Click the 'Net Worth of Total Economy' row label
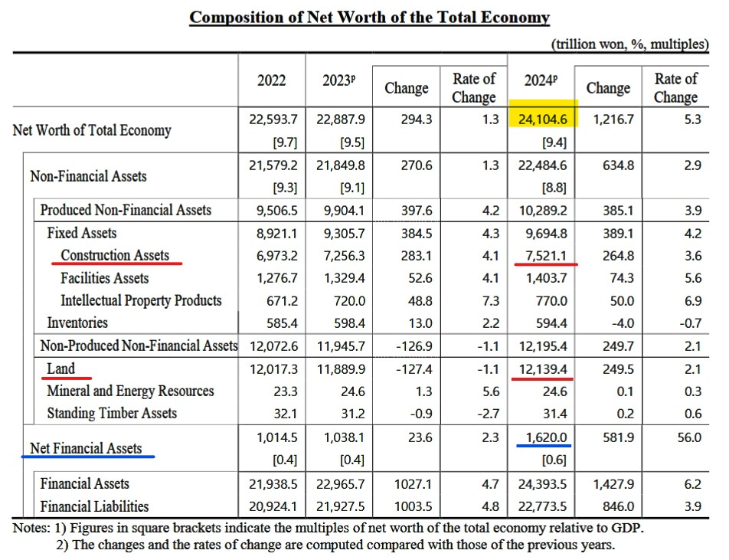 coord(92,130)
